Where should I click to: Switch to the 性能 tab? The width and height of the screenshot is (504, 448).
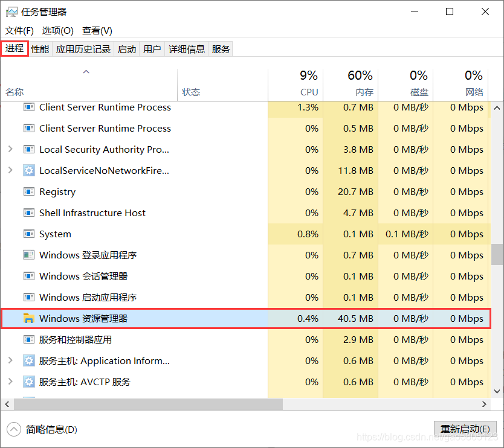[40, 49]
